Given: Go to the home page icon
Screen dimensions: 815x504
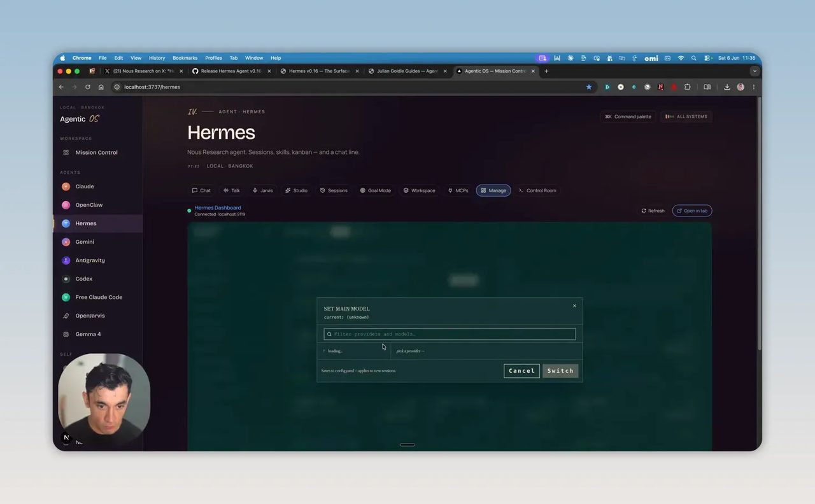Looking at the screenshot, I should tap(101, 87).
